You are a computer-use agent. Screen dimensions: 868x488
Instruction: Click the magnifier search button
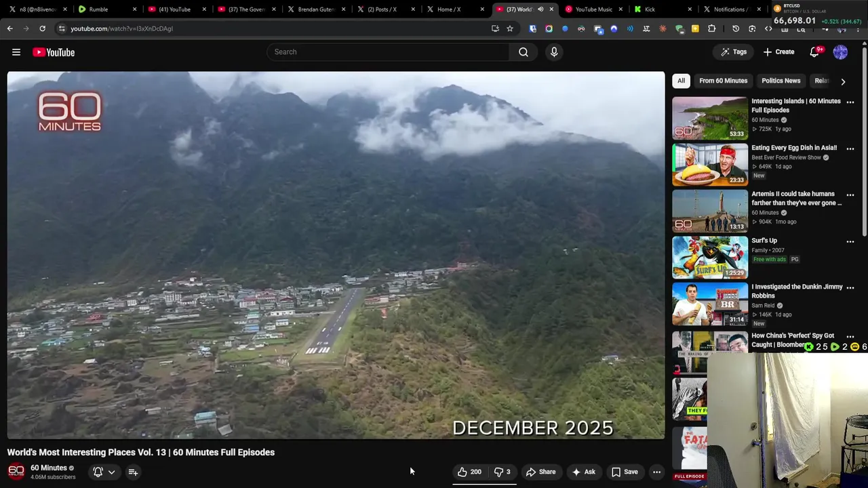524,52
